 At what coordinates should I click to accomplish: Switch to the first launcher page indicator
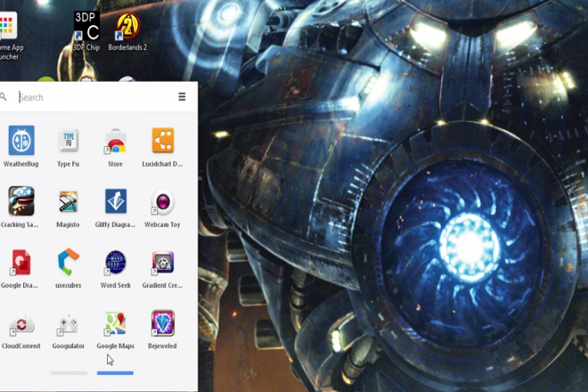click(x=69, y=373)
